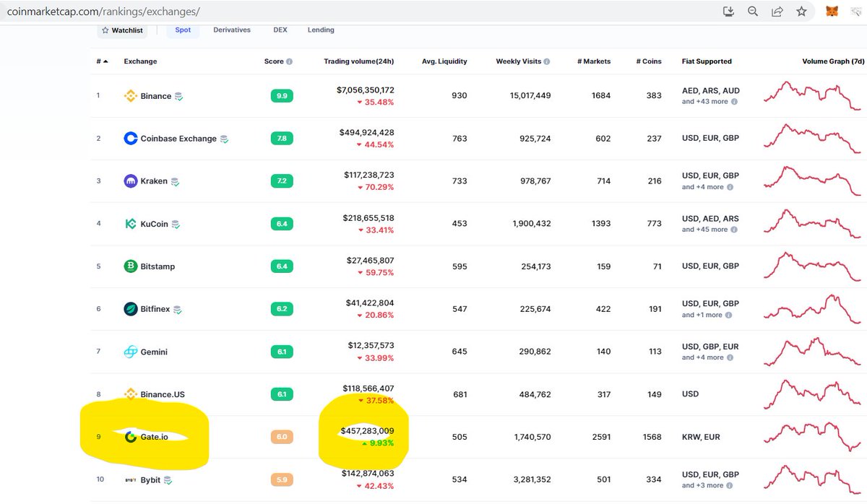Sort table by Score column
The image size is (867, 504).
(274, 61)
